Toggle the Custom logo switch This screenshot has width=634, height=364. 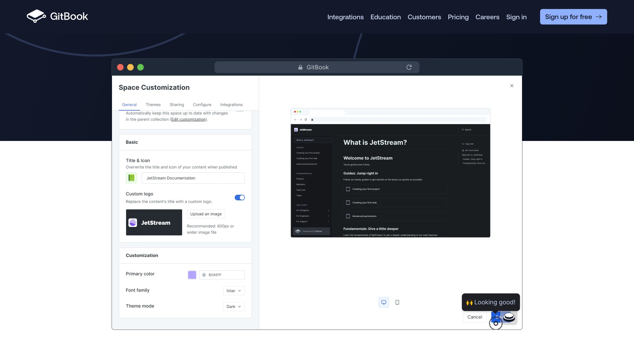click(240, 197)
